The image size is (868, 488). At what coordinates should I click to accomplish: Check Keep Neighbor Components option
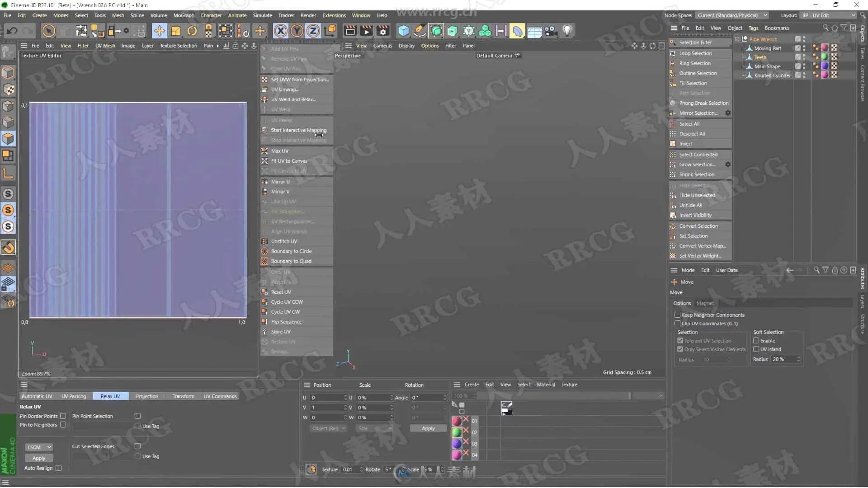pyautogui.click(x=677, y=315)
